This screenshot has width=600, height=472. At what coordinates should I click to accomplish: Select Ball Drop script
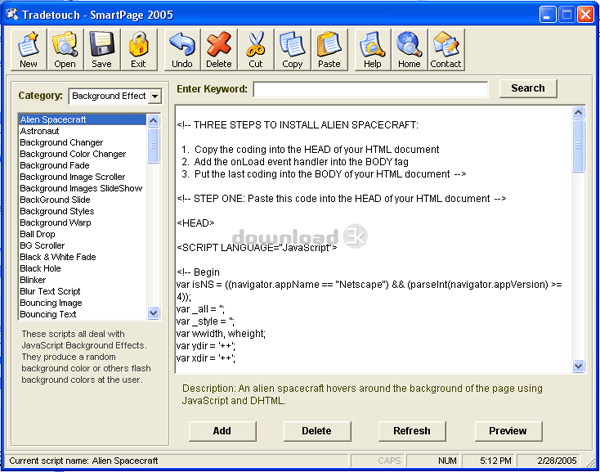[82, 234]
